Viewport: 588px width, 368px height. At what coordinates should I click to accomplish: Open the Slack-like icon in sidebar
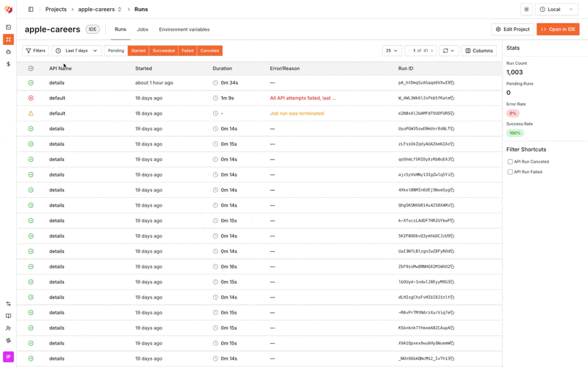click(x=8, y=341)
